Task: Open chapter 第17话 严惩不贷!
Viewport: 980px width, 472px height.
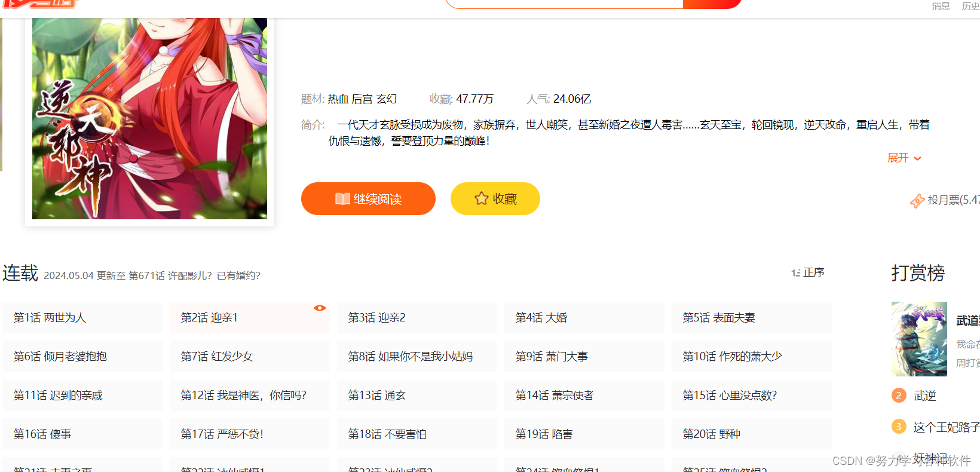Action: tap(250, 434)
